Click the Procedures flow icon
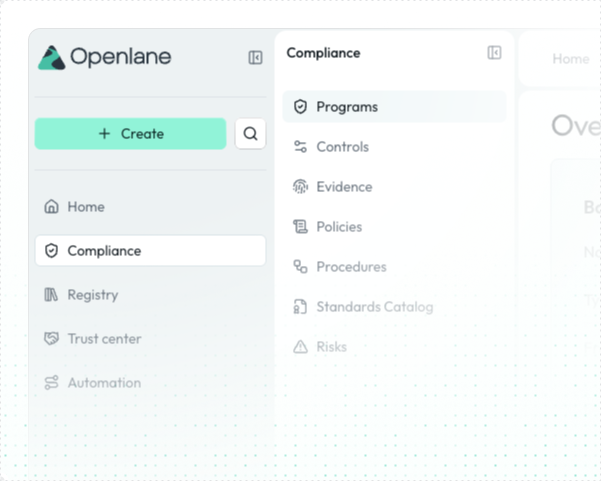Image resolution: width=601 pixels, height=481 pixels. point(300,267)
